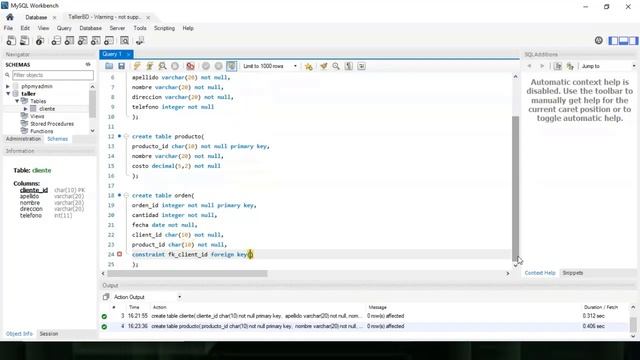The image size is (640, 360).
Task: Refresh the schemas list icon
Action: [88, 64]
